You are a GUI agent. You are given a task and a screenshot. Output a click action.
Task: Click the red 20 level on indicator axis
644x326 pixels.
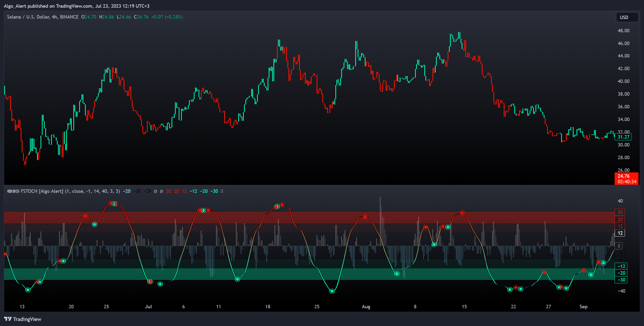620,219
